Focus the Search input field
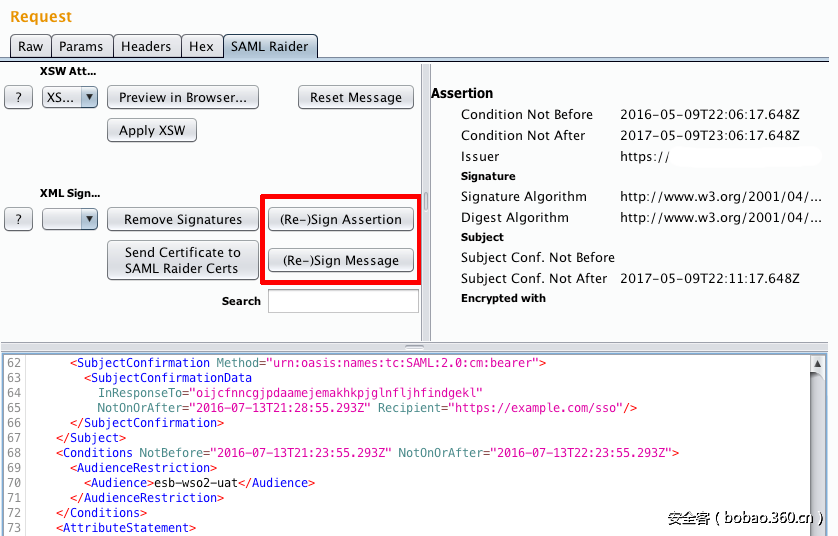Image resolution: width=838 pixels, height=536 pixels. pos(343,301)
